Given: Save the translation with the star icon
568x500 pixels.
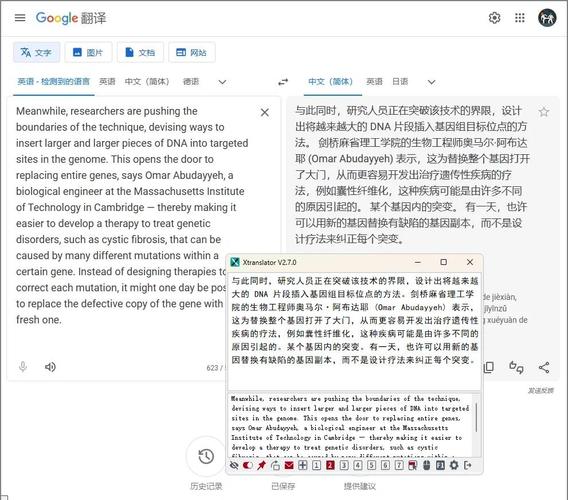Looking at the screenshot, I should pyautogui.click(x=544, y=112).
